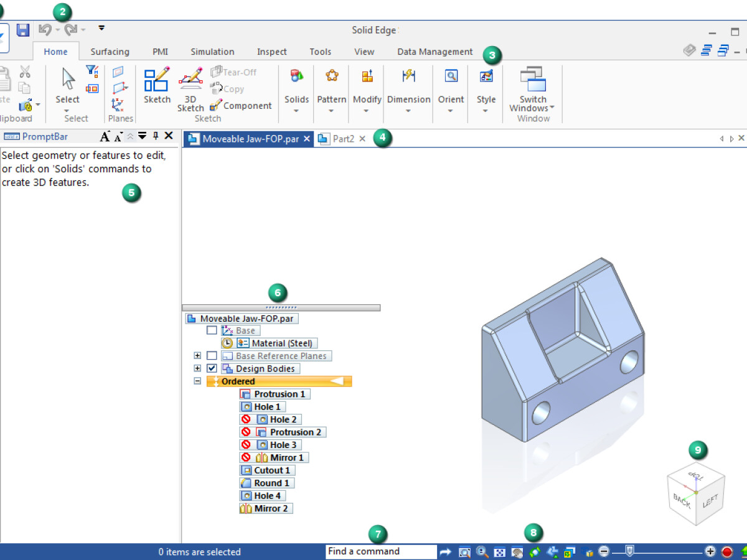747x560 pixels.
Task: Click the Find a command search box
Action: click(381, 551)
